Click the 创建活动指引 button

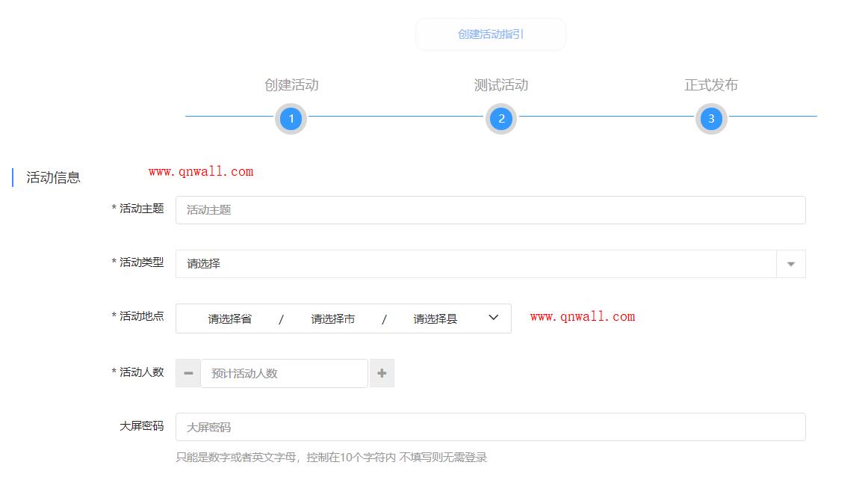490,34
